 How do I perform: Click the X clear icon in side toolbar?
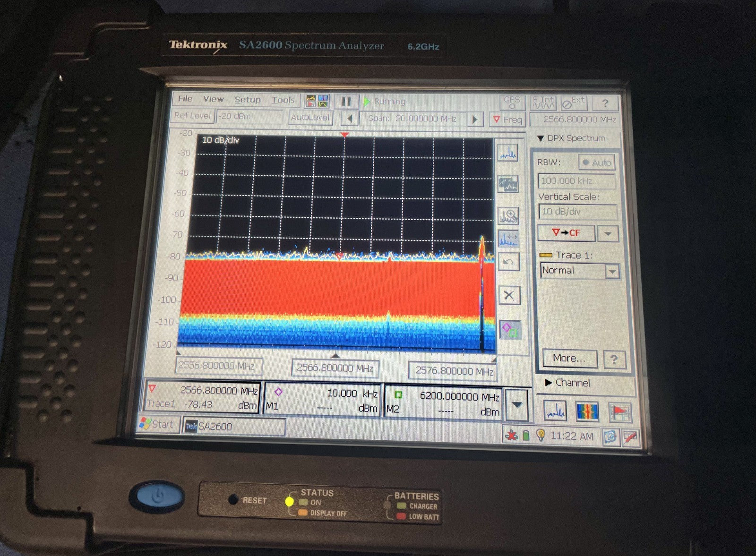[509, 295]
